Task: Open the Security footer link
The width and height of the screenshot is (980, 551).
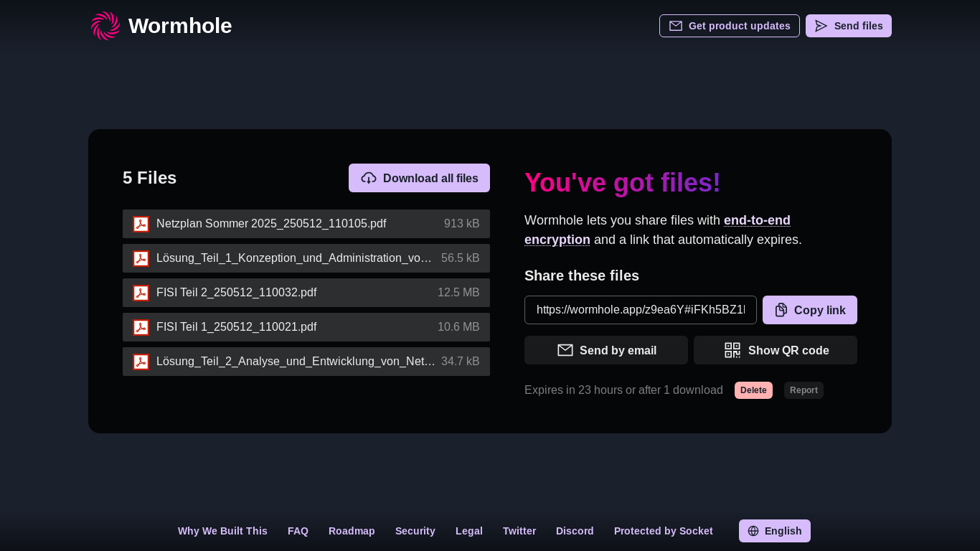Action: tap(415, 531)
